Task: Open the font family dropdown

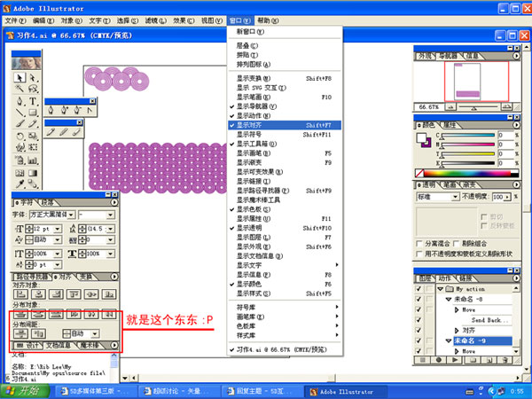Action: [71, 215]
